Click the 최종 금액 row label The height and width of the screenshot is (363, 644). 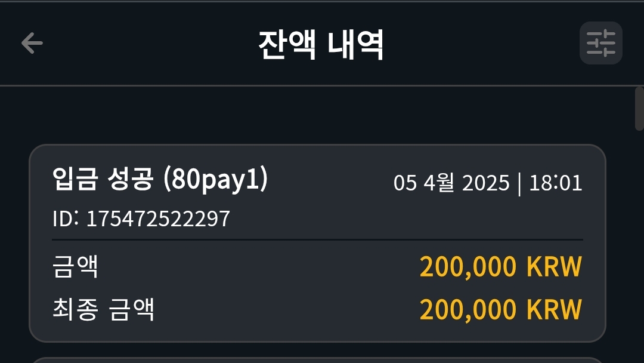pyautogui.click(x=104, y=309)
